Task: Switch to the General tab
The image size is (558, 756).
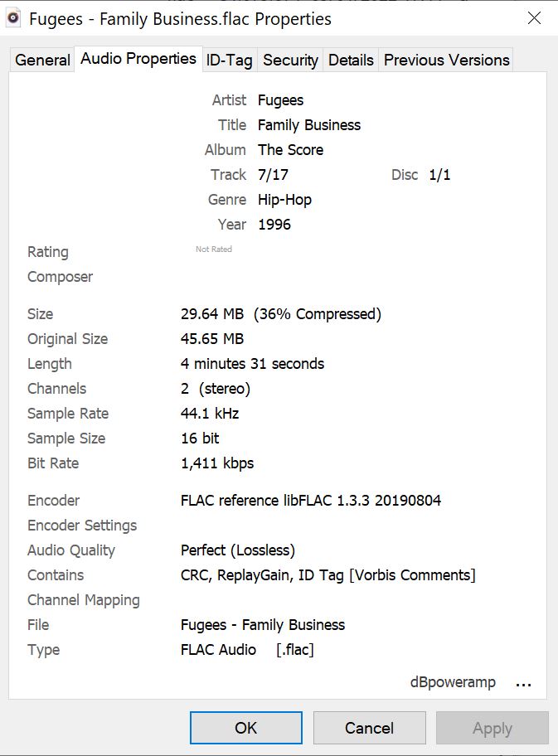Action: [42, 60]
